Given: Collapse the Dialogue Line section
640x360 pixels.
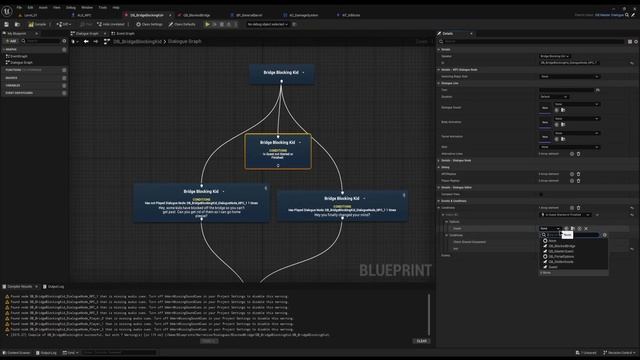Looking at the screenshot, I should 439,83.
